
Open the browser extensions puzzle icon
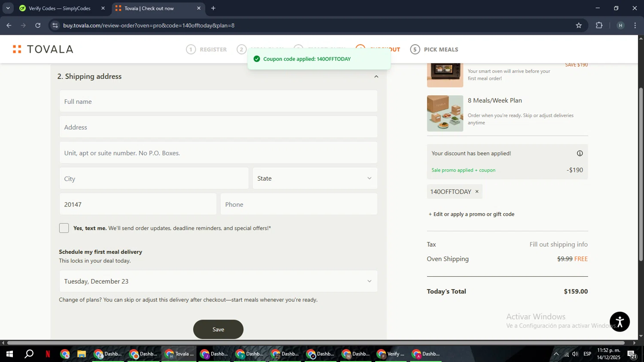[x=599, y=25]
